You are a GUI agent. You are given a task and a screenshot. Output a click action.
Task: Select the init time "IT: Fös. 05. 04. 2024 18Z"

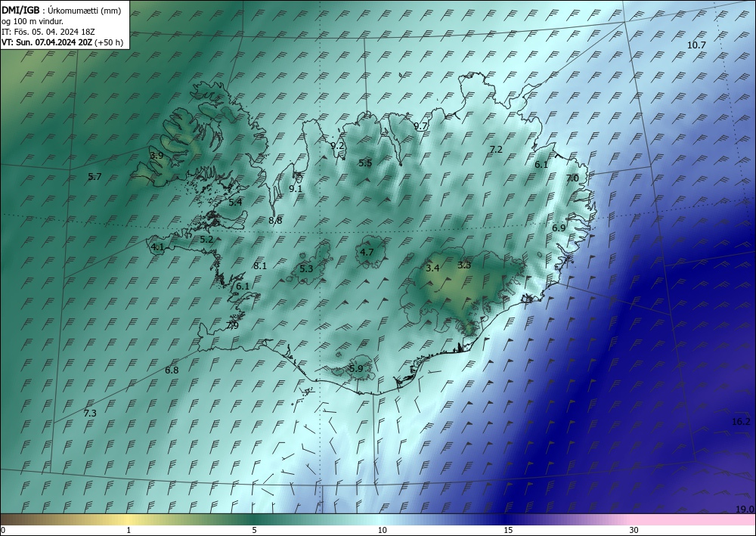click(x=48, y=32)
